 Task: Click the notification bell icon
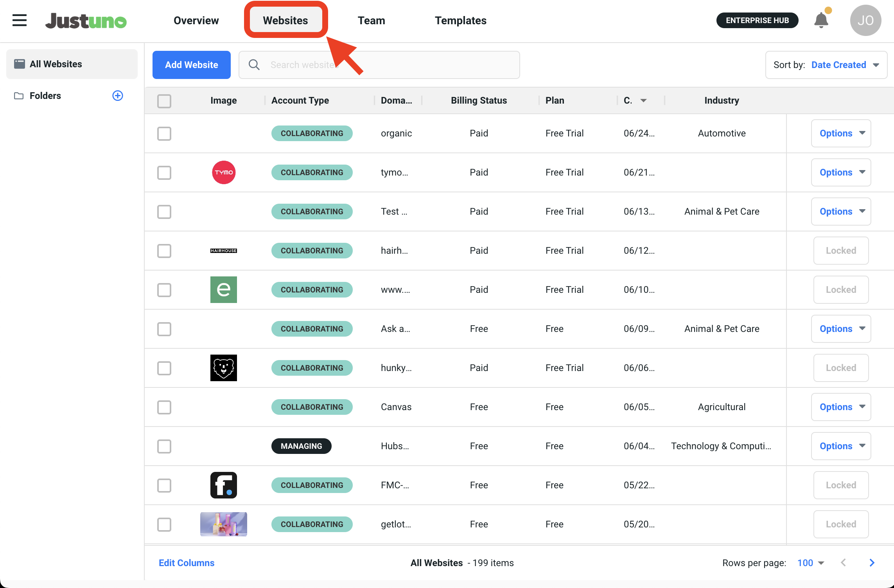pos(821,20)
